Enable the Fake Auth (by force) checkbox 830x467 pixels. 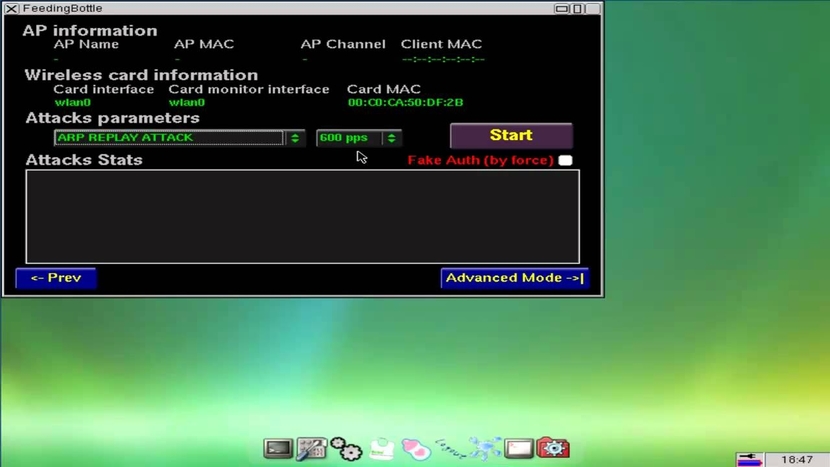pyautogui.click(x=565, y=160)
